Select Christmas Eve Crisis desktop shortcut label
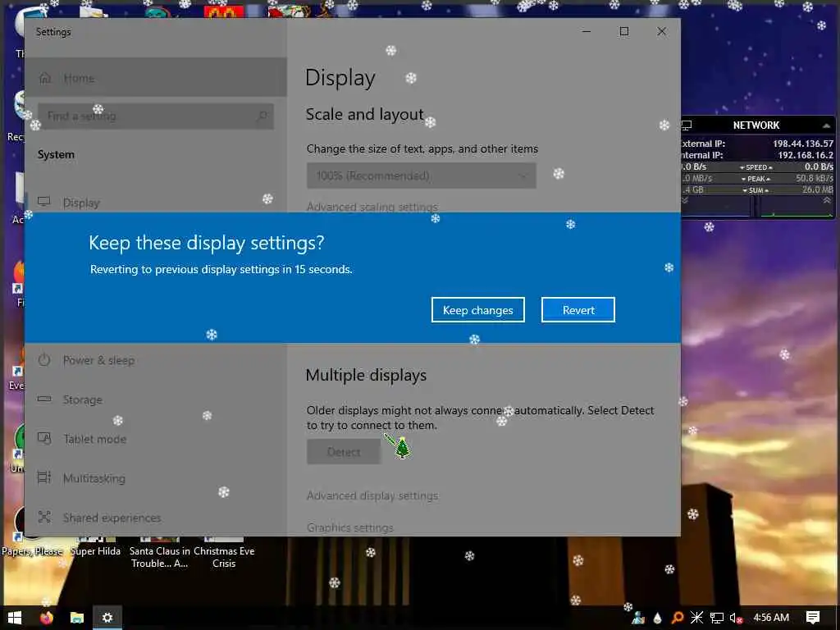The image size is (840, 630). click(x=224, y=557)
